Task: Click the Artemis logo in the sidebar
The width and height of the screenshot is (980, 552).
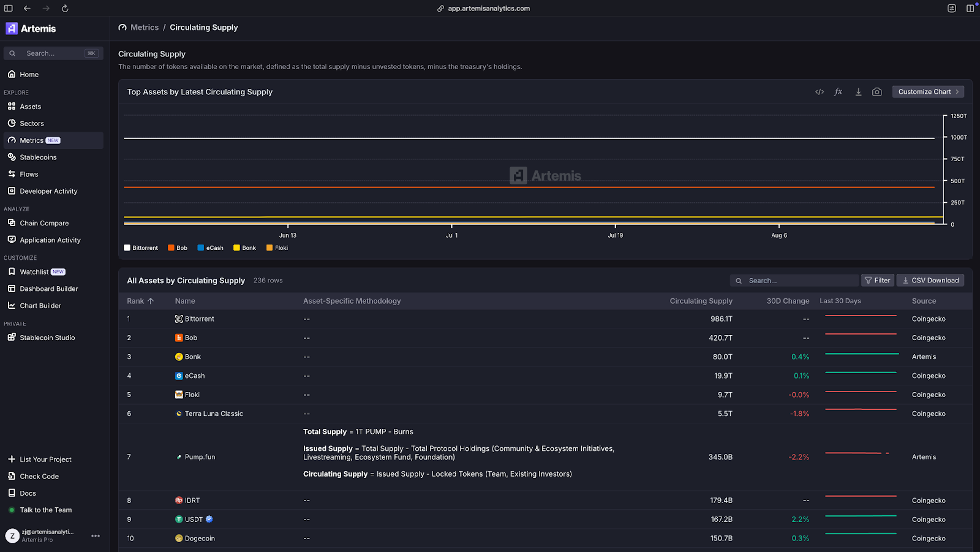Action: pos(31,28)
